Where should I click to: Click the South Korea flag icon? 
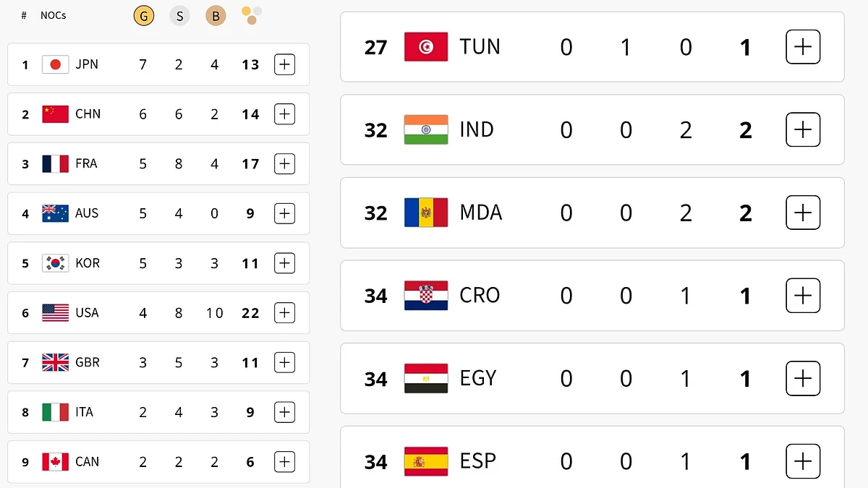55,263
